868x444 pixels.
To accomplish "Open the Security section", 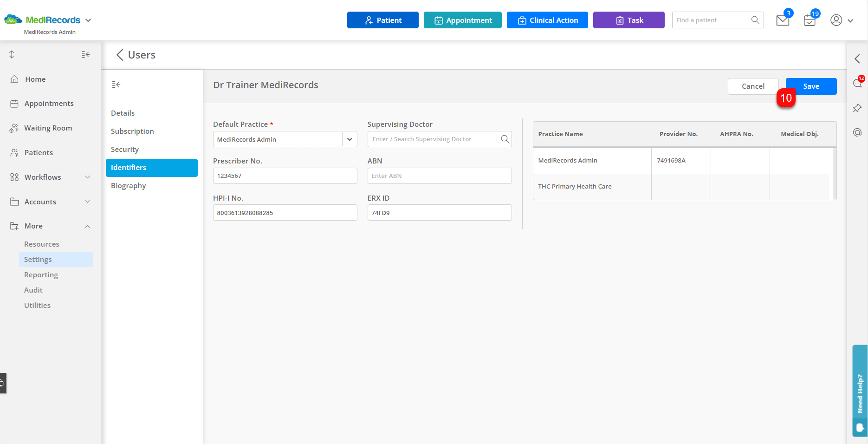I will pyautogui.click(x=125, y=149).
